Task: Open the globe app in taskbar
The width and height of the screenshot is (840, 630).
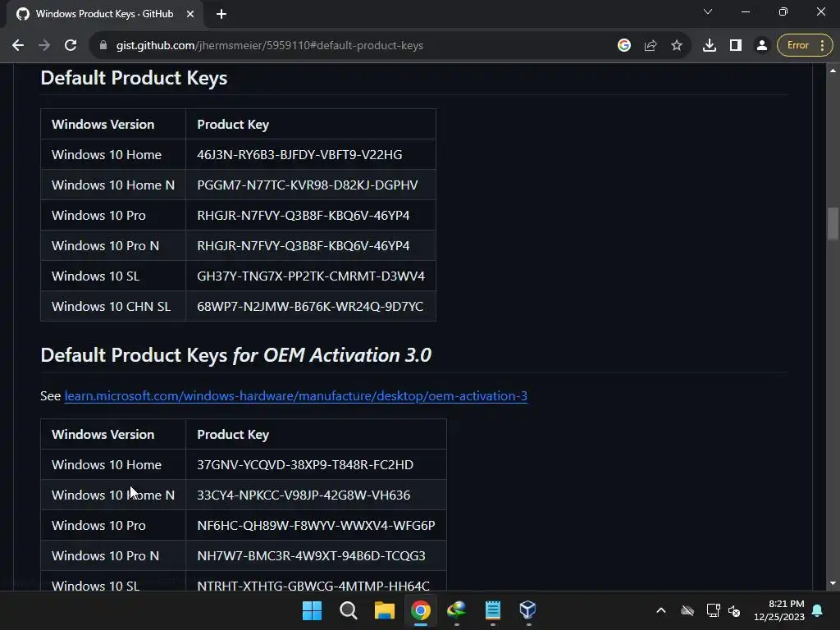Action: pyautogui.click(x=456, y=610)
